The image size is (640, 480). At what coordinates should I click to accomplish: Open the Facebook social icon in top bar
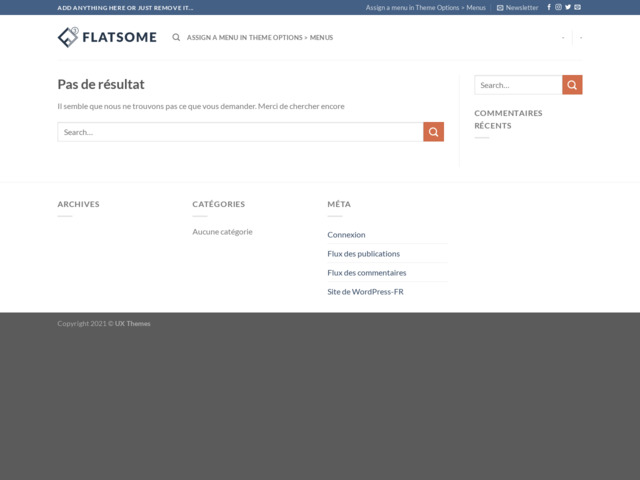click(549, 7)
